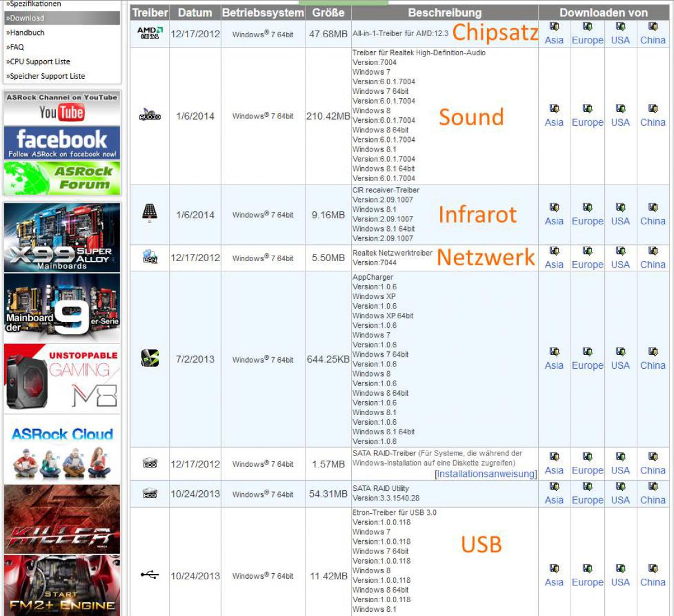Click China download icon for AppCharger
Screen dimensions: 674x616
654,351
